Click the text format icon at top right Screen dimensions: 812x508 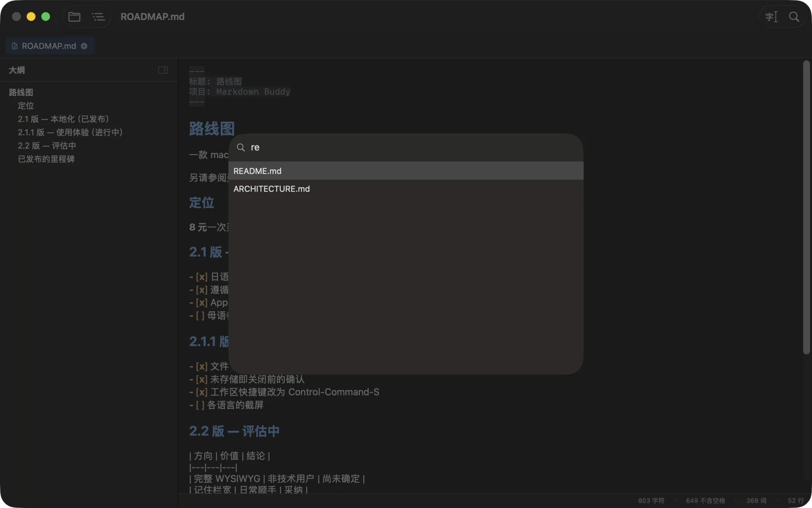pos(771,17)
